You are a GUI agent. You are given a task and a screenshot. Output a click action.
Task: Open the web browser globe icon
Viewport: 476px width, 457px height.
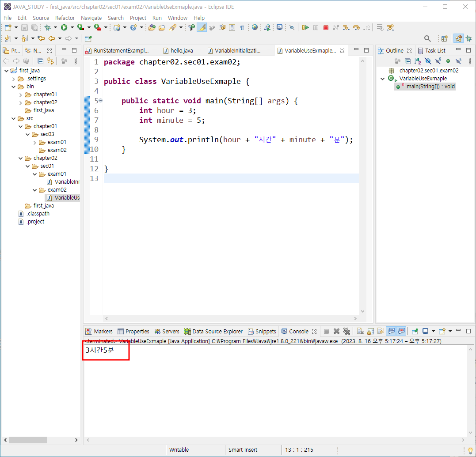coord(255,27)
